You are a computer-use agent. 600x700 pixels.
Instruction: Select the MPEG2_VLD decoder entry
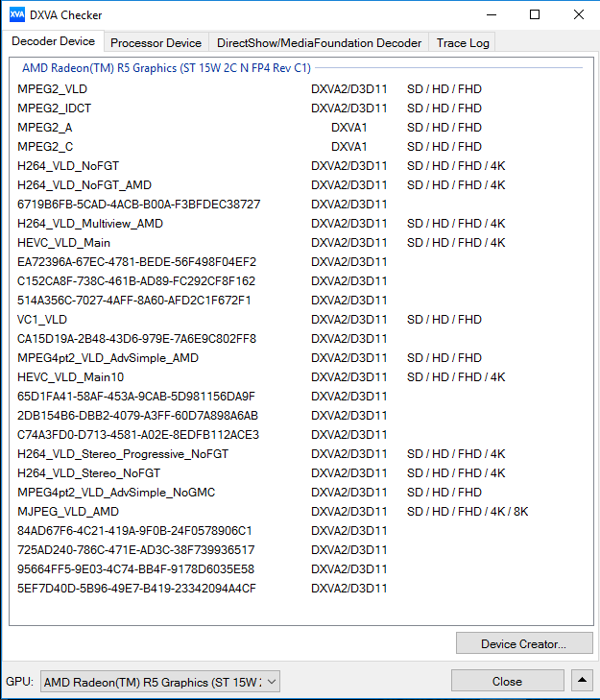point(53,89)
